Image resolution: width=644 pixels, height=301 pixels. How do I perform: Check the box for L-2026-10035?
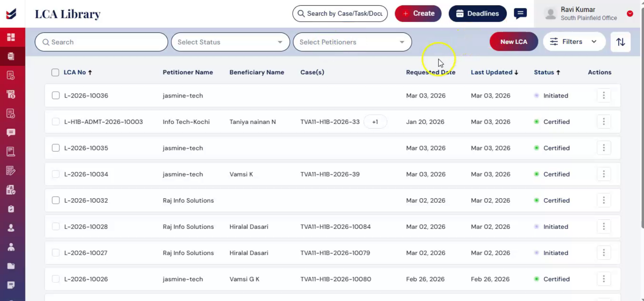point(56,148)
